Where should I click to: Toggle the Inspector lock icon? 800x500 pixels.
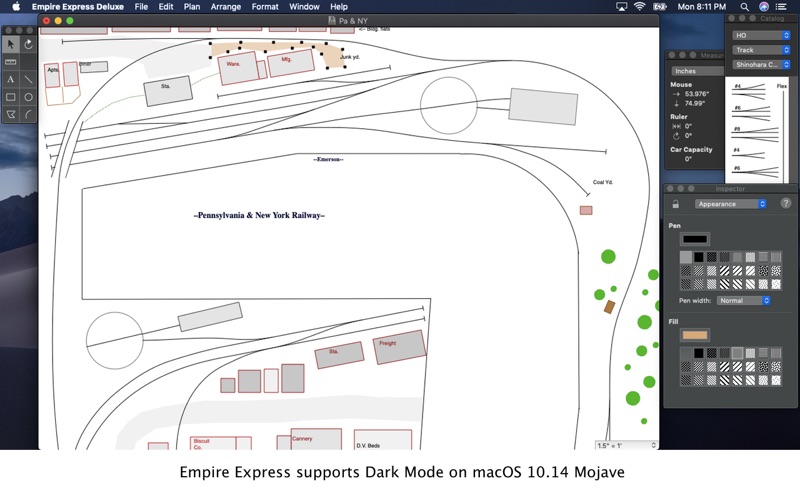click(x=676, y=204)
